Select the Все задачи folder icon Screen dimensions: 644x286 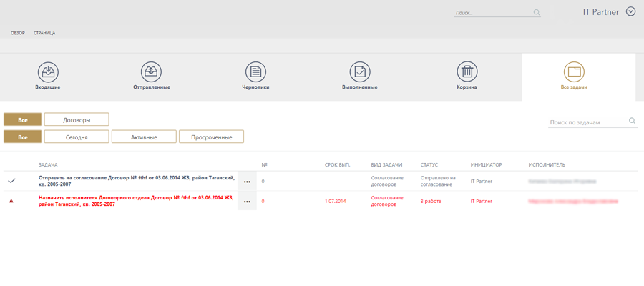click(574, 73)
